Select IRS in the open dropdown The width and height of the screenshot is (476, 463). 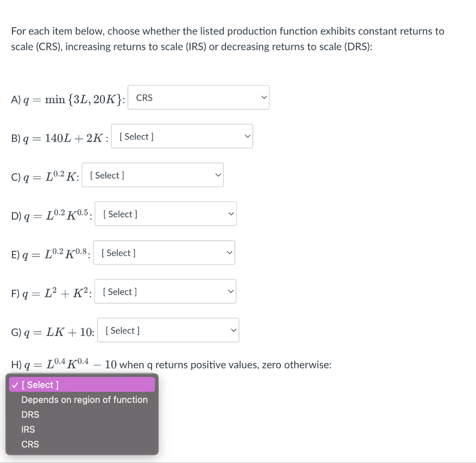coord(28,429)
